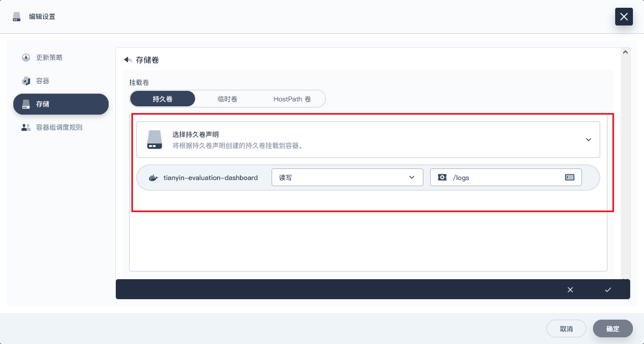Go to 容器组调度规则 in sidebar

pyautogui.click(x=59, y=127)
